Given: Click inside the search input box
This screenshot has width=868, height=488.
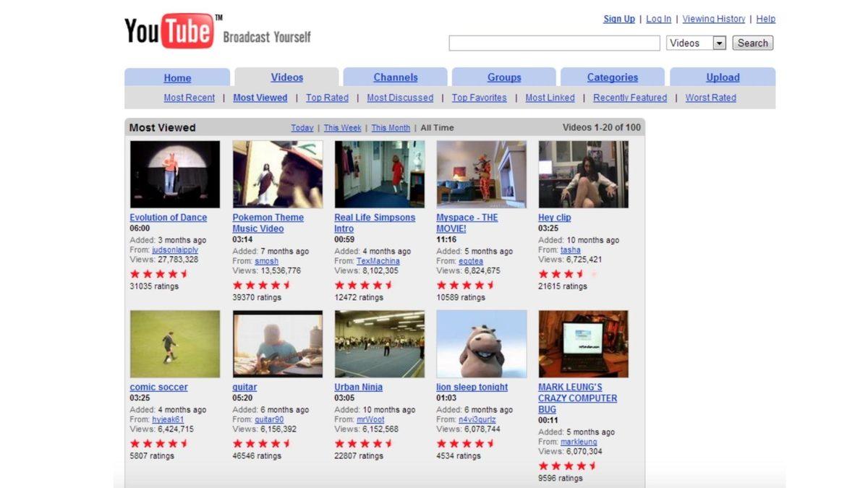Looking at the screenshot, I should point(553,43).
